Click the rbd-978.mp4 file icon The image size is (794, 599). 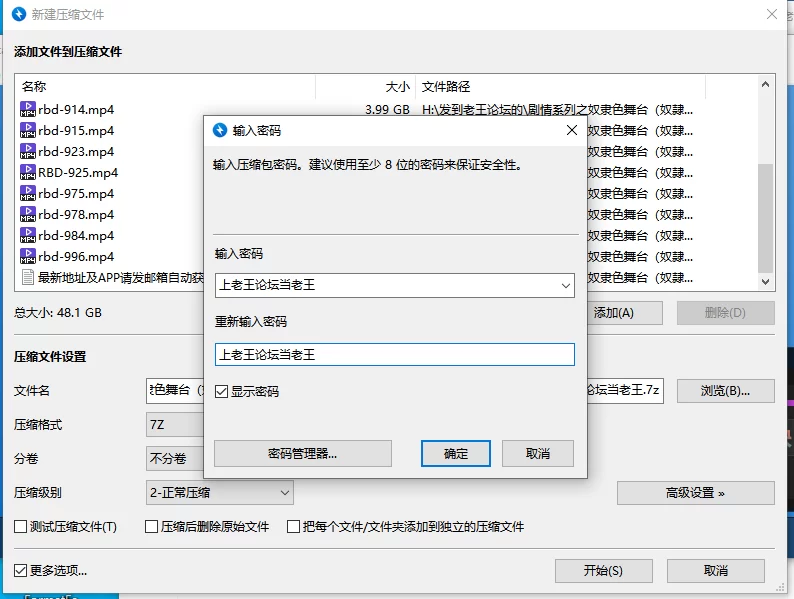(x=28, y=214)
